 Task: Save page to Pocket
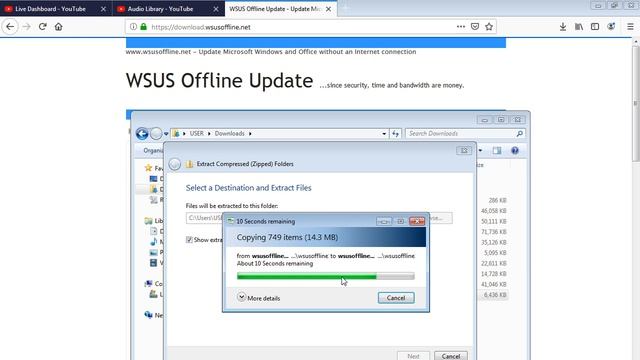475,27
